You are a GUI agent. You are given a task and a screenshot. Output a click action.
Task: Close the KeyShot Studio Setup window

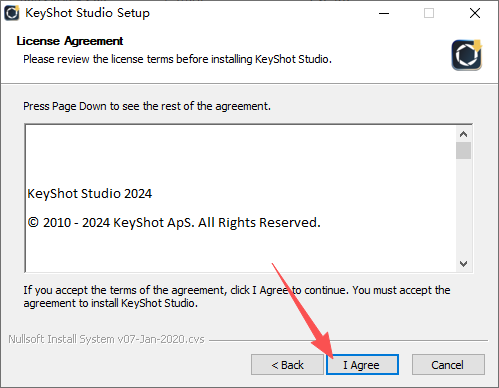click(x=475, y=13)
